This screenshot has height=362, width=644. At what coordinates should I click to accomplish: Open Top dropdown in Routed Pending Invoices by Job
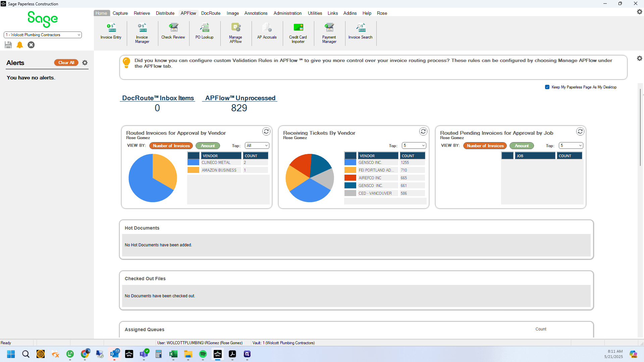point(571,145)
